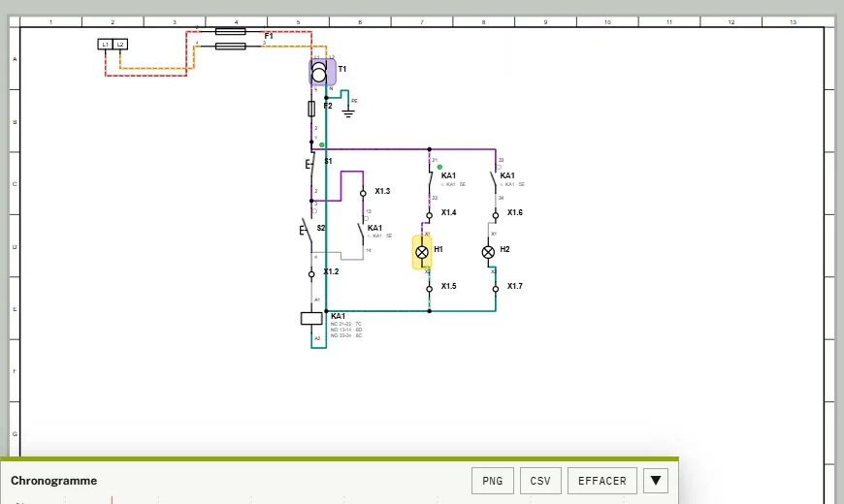Click the PE earth ground symbol

348,111
